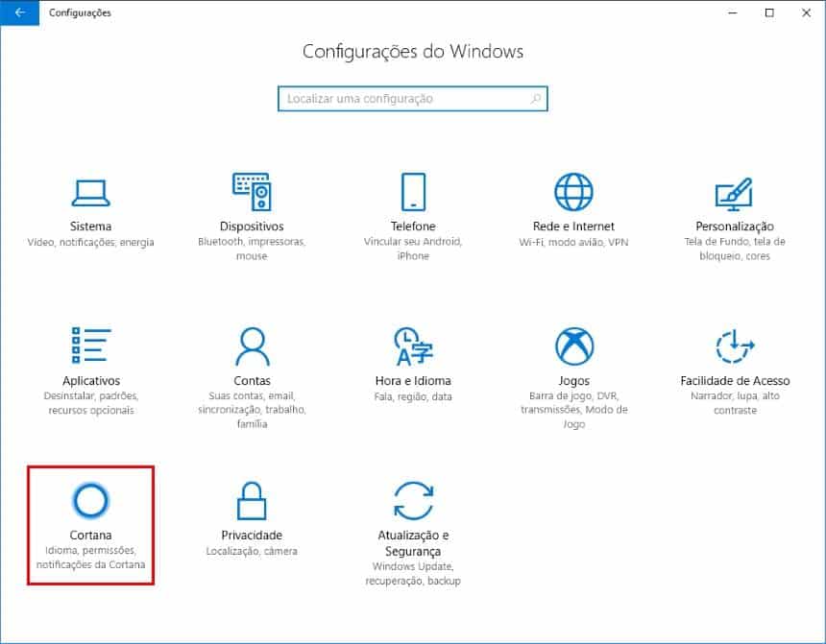Viewport: 826px width, 644px height.
Task: Open the Privacidade padlock icon
Action: 252,501
